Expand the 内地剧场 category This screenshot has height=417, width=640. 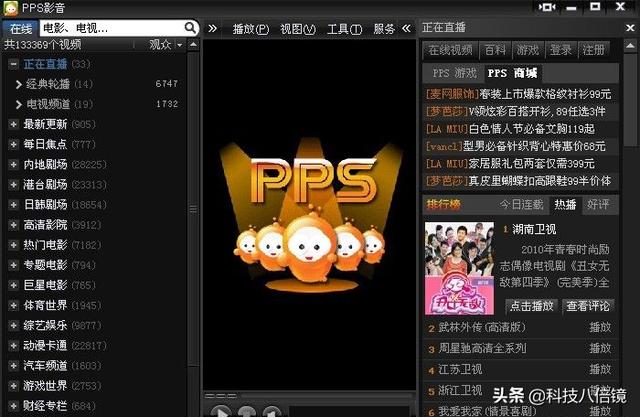(13, 164)
